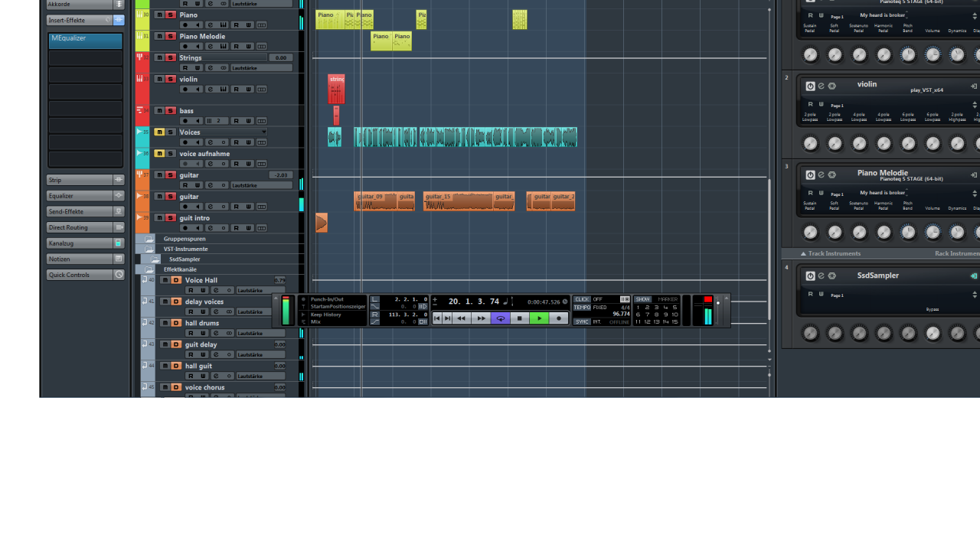
Task: Mute the Voice Hall effect channel
Action: point(165,280)
